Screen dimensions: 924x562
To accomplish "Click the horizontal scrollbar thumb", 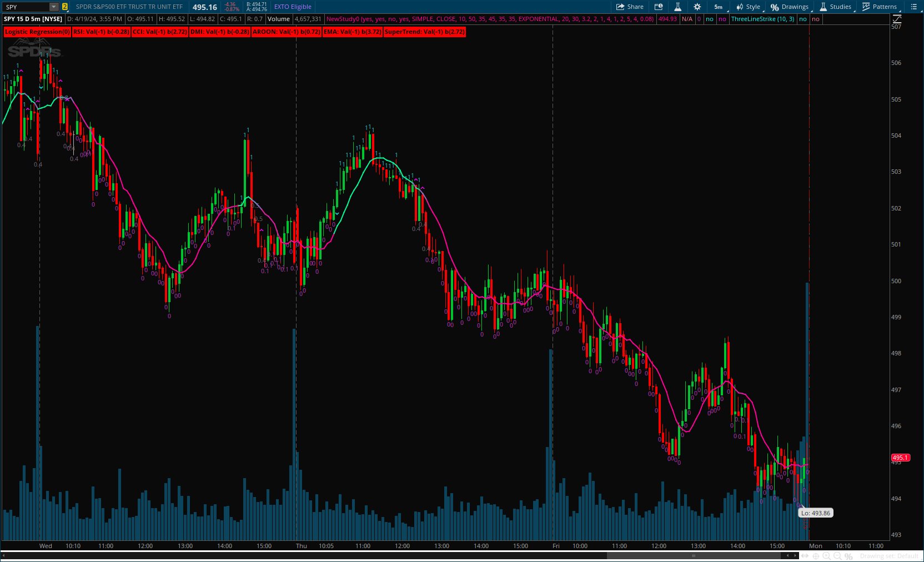I will tap(694, 555).
